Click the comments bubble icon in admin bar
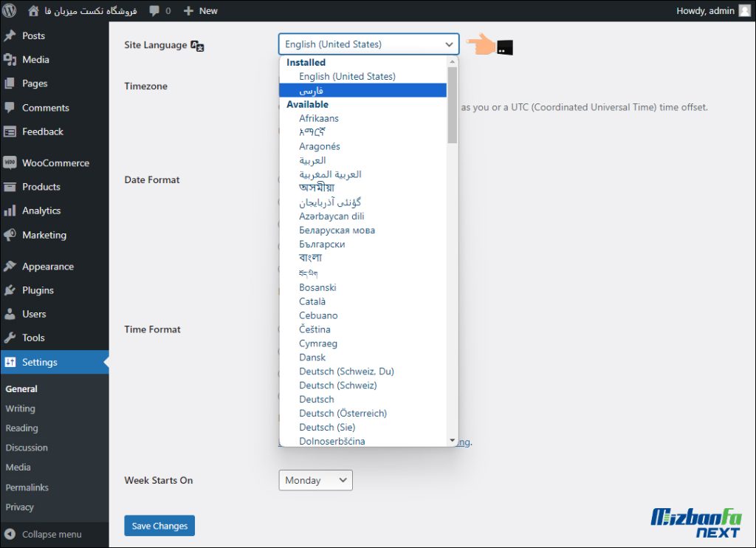The height and width of the screenshot is (548, 756). pyautogui.click(x=154, y=11)
